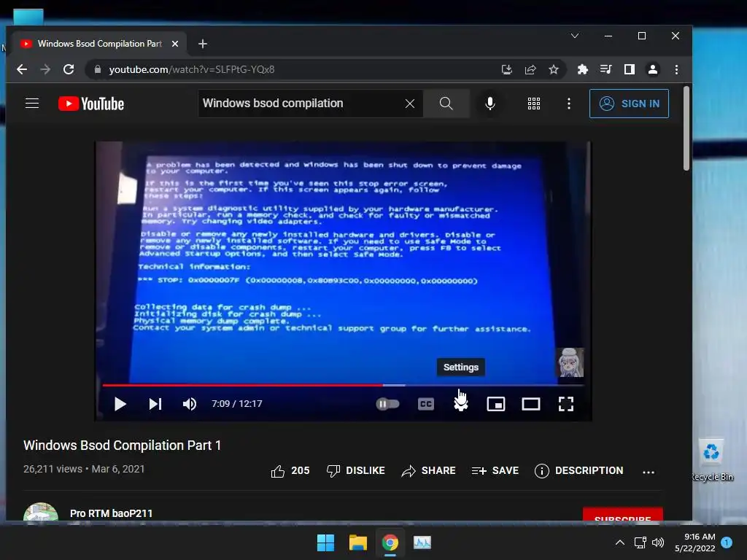Viewport: 747px width, 560px height.
Task: Go back in Chrome
Action: pos(22,69)
